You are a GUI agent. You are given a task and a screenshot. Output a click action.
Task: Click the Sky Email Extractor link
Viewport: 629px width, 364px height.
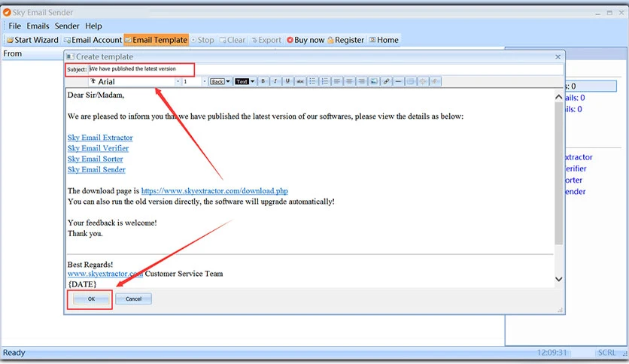click(x=100, y=138)
